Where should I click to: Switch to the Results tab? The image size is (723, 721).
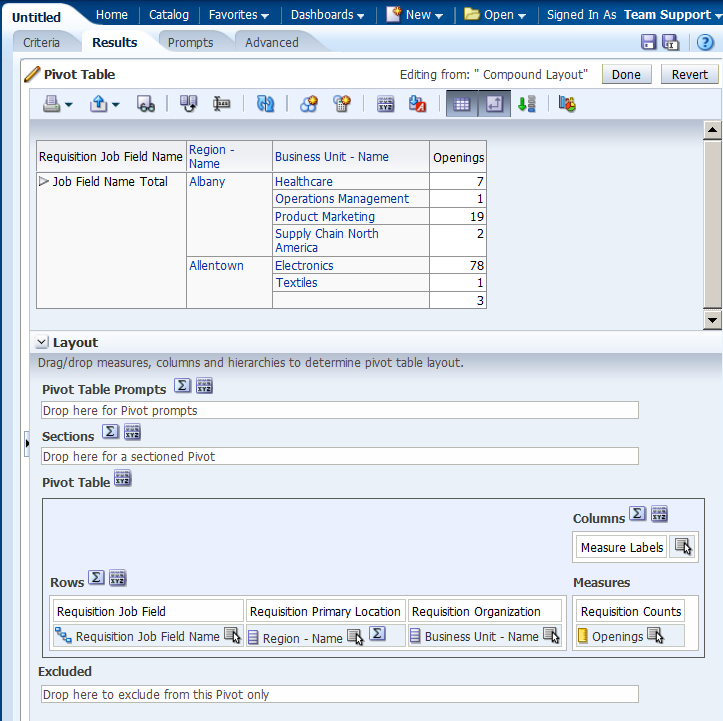pyautogui.click(x=115, y=42)
